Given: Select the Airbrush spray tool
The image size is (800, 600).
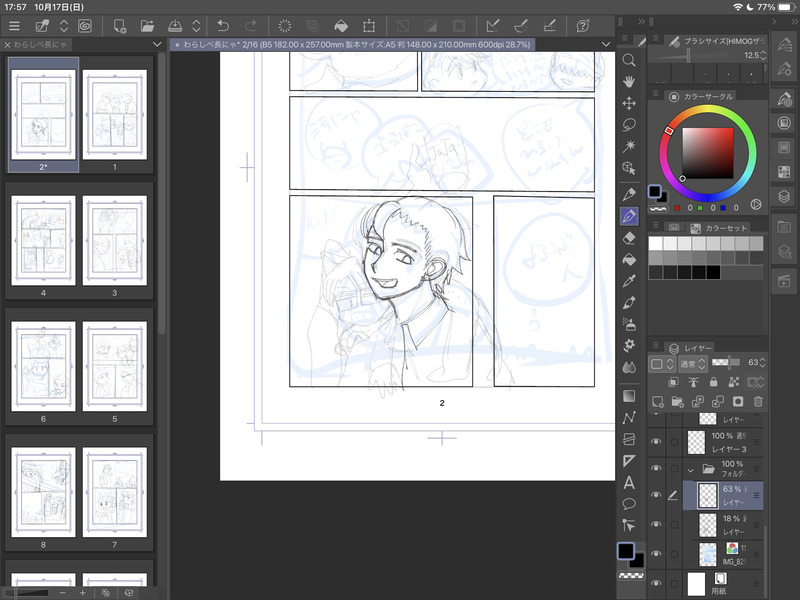Looking at the screenshot, I should point(629,324).
